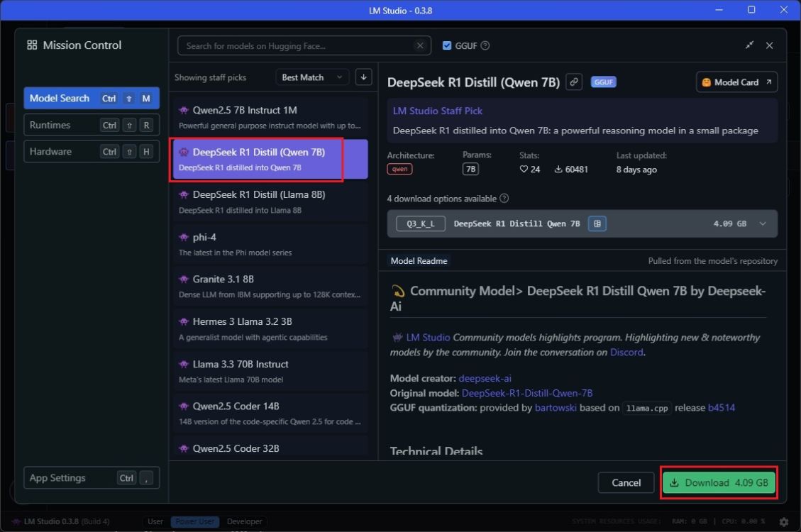
Task: Enable User mode in the status bar
Action: point(155,521)
